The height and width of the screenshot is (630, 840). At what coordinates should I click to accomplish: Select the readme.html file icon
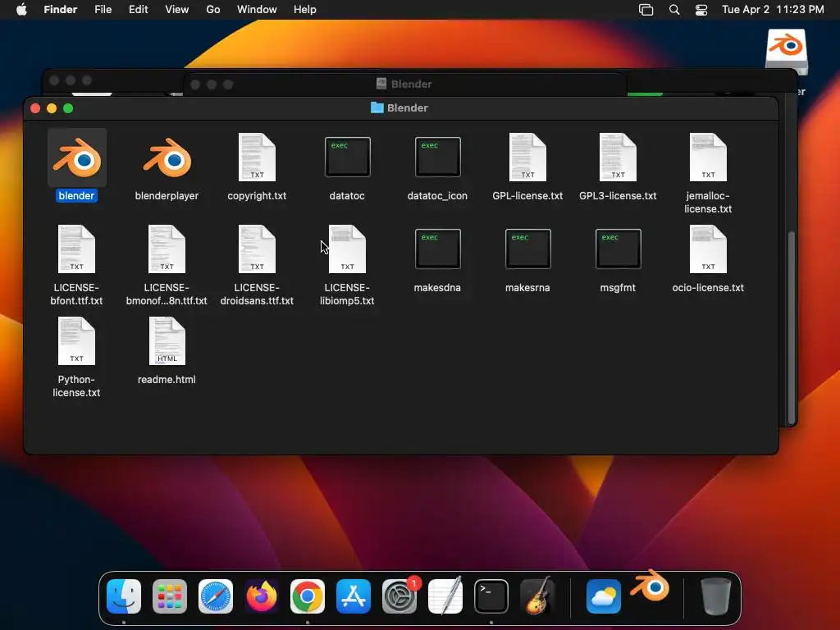[167, 341]
